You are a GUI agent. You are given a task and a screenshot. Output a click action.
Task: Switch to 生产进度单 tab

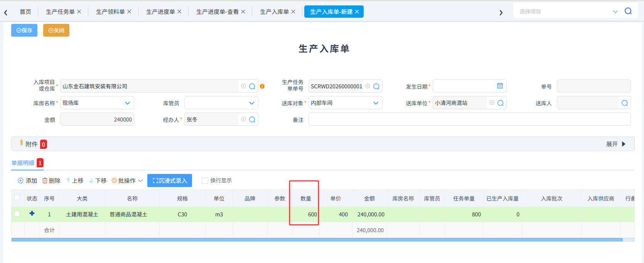(x=160, y=12)
